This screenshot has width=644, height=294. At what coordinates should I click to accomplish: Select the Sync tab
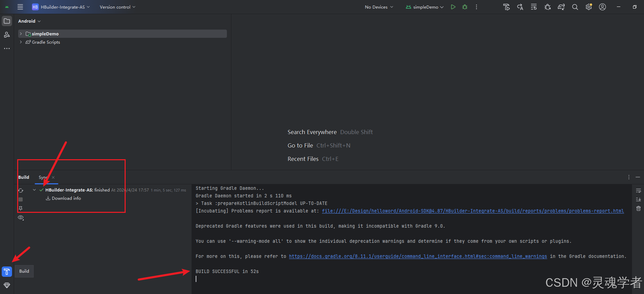43,177
